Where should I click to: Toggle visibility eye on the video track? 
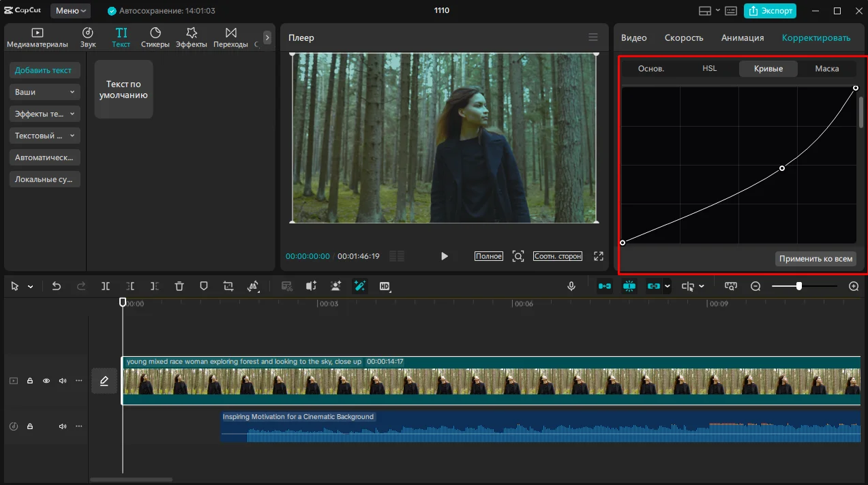tap(46, 381)
